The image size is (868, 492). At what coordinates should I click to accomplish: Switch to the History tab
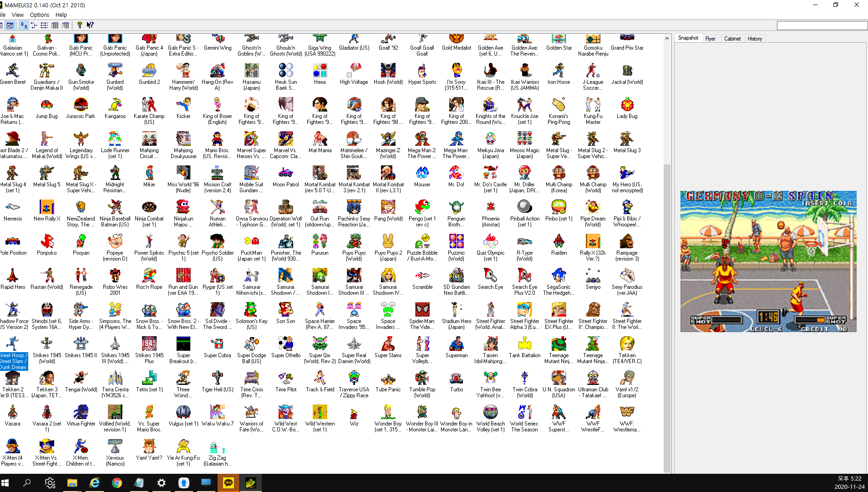pos(755,39)
